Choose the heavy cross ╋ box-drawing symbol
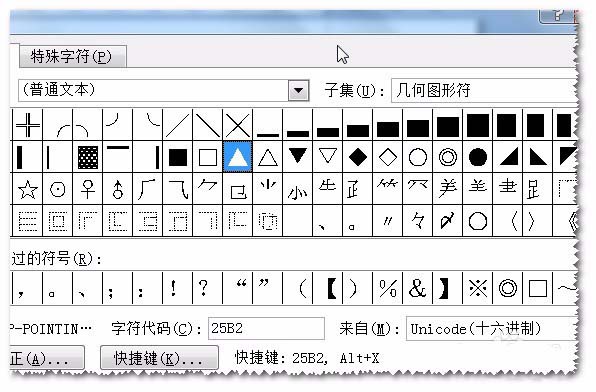Image resolution: width=596 pixels, height=392 pixels. coord(28,125)
